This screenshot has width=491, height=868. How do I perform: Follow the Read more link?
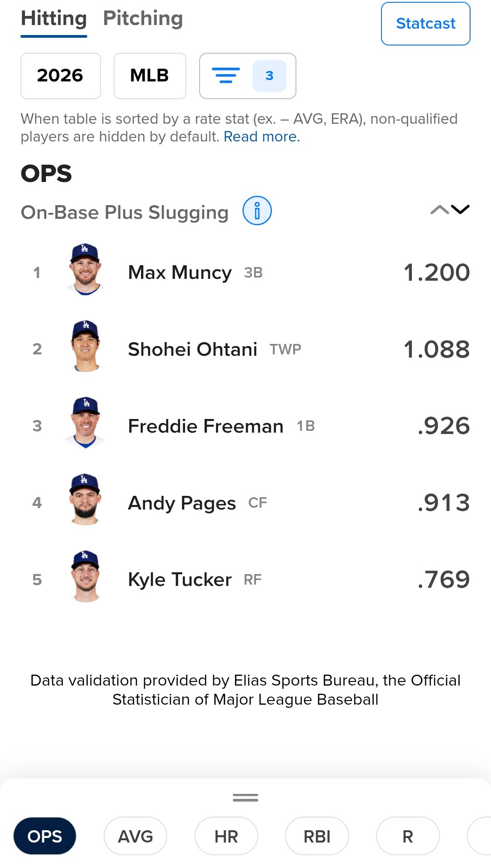point(262,136)
